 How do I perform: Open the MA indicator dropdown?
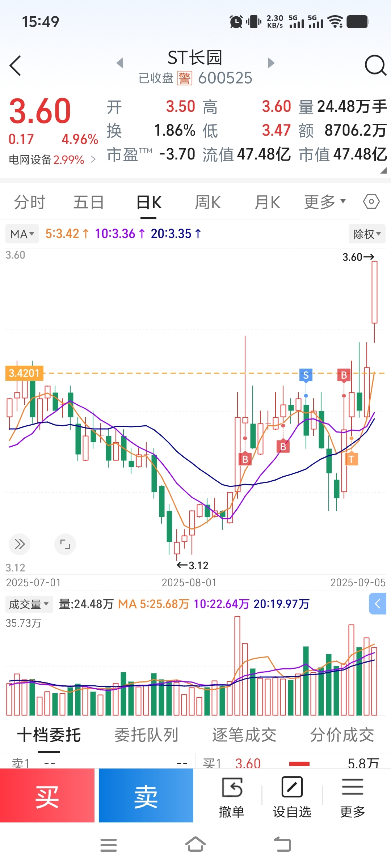tap(22, 234)
